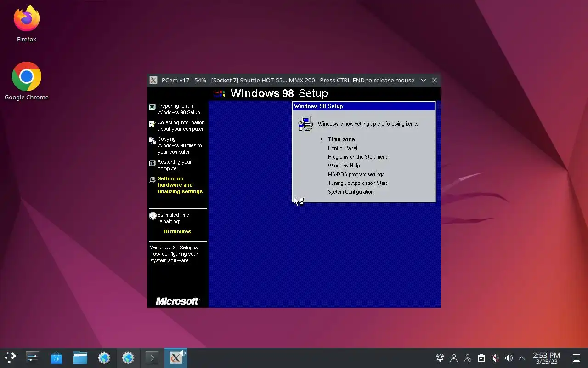Click the Setting up hardware step icon
The height and width of the screenshot is (368, 588).
point(153,180)
